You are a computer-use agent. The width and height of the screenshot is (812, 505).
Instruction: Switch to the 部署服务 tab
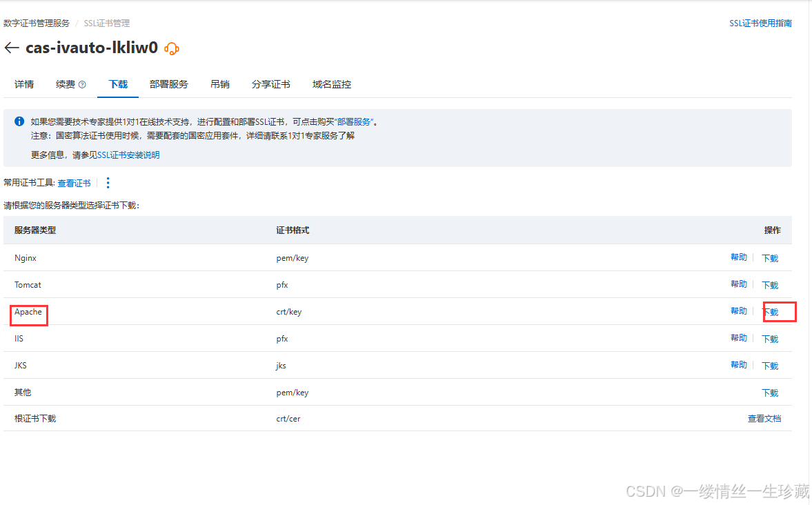(x=168, y=83)
